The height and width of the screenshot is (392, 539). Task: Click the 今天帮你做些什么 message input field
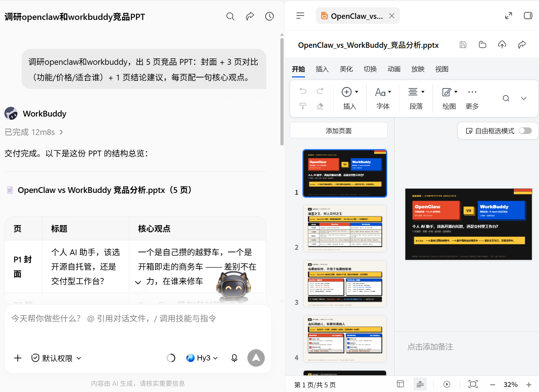(138, 319)
